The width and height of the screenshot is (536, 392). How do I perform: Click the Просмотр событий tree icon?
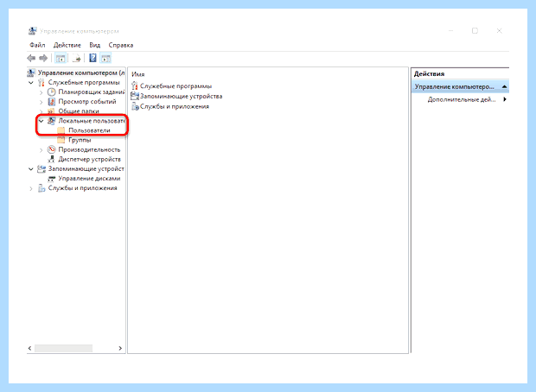pos(51,101)
